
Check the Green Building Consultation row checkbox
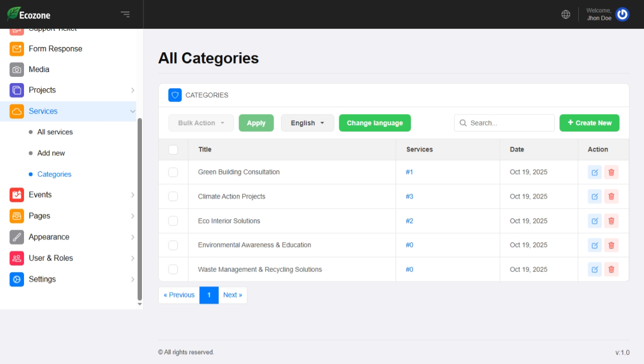point(173,172)
